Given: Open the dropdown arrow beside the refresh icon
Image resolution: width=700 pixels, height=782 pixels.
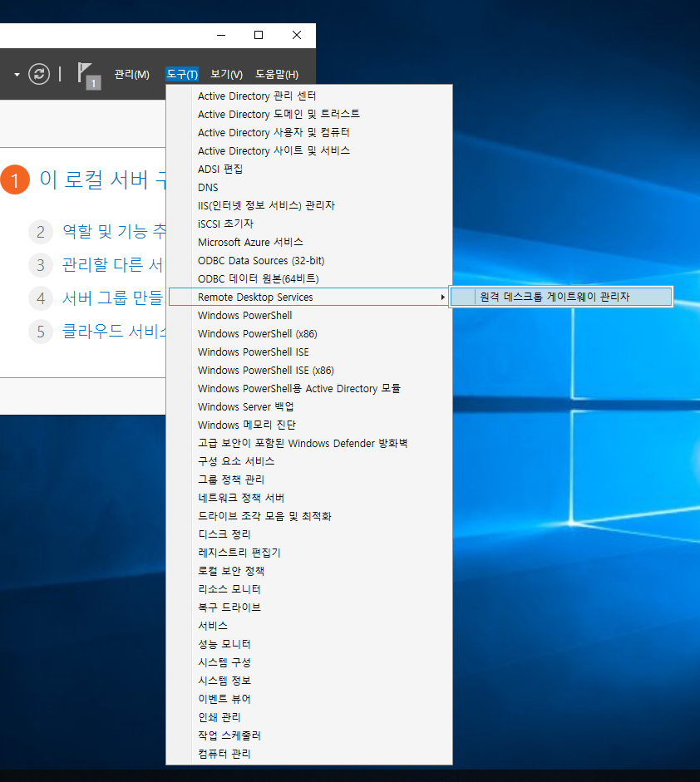Looking at the screenshot, I should coord(17,75).
